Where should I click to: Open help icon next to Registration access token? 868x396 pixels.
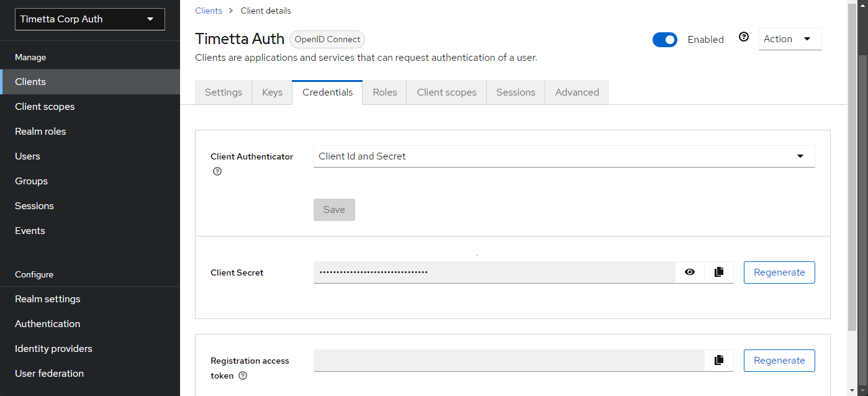[243, 376]
